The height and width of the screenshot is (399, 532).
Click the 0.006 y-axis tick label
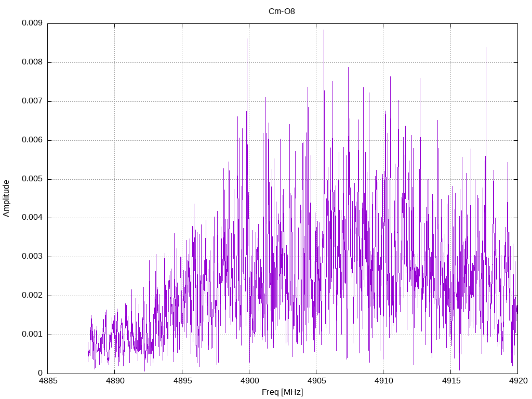(32, 140)
